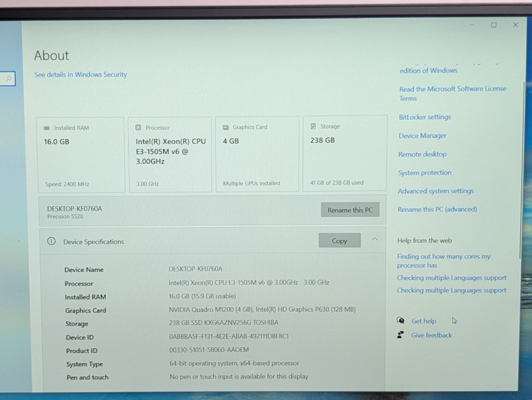
Task: Click the 238 GB SSD TOSHIBA storage value
Action: tap(224, 322)
